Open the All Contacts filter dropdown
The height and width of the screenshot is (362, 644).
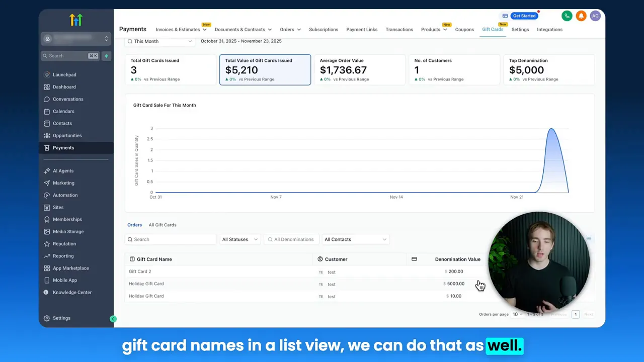click(x=355, y=239)
